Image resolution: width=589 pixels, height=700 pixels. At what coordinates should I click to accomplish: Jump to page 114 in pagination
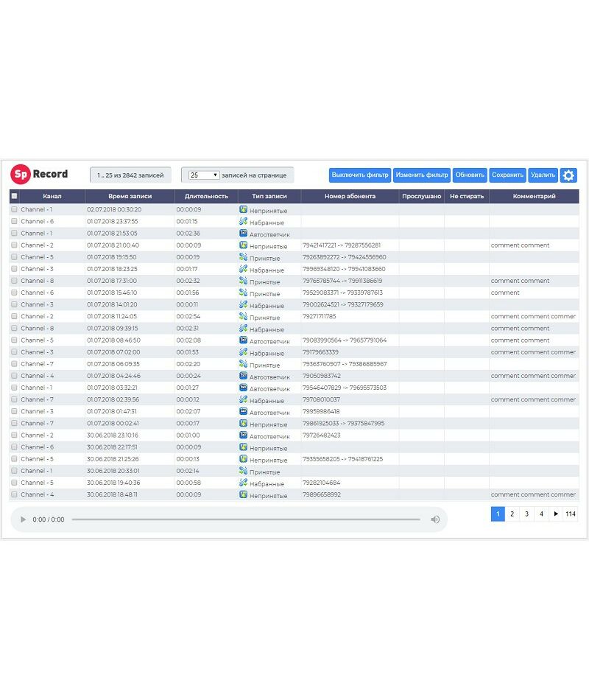(x=571, y=514)
